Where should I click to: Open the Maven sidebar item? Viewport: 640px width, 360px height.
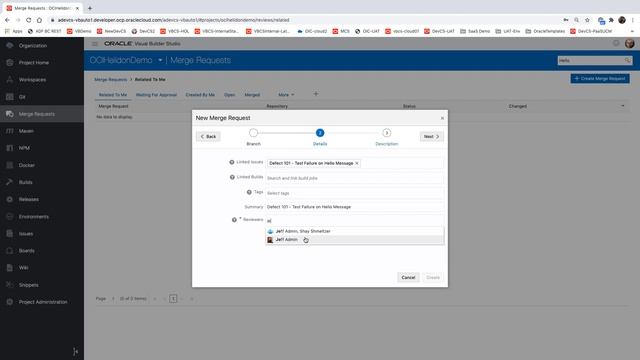pyautogui.click(x=26, y=131)
